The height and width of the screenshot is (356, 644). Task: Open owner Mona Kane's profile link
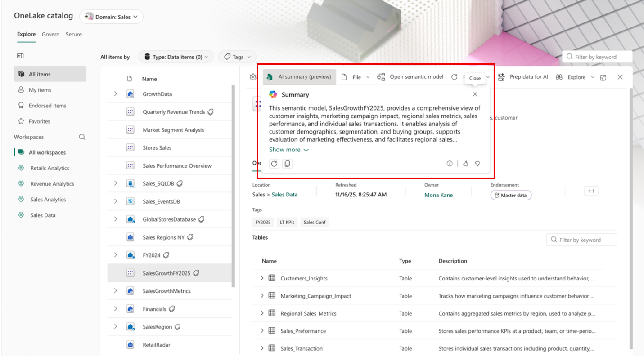(x=438, y=195)
